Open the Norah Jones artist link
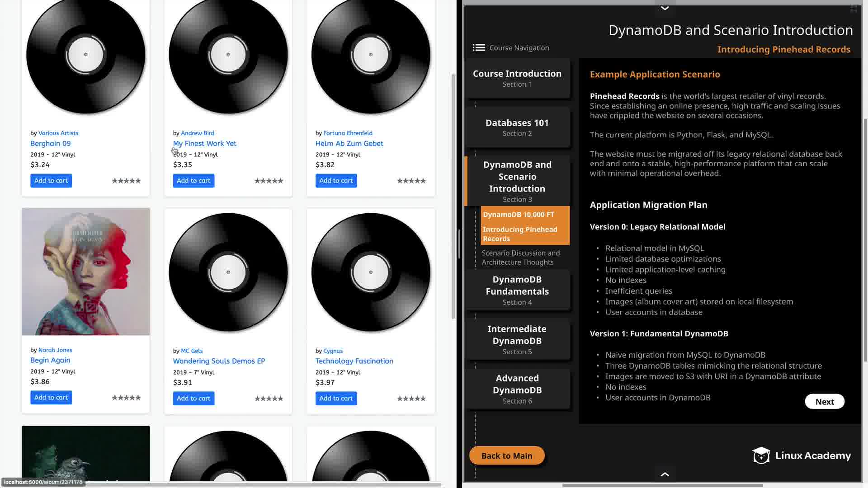 (x=55, y=350)
